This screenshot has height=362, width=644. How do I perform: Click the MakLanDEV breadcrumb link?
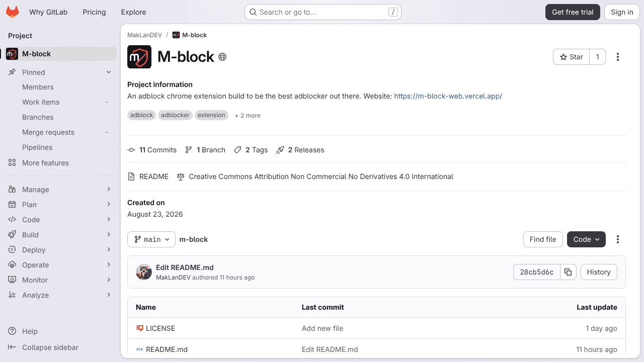pyautogui.click(x=144, y=35)
